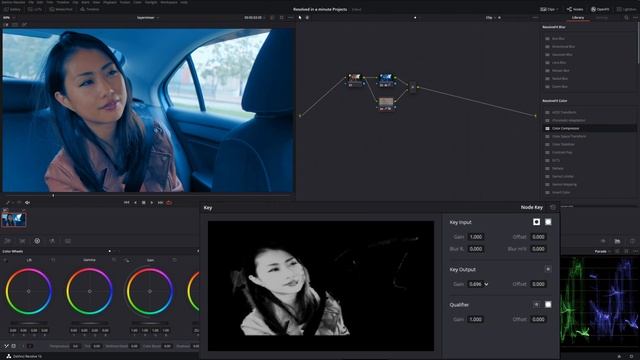Click the Lift master wheel slider
Image resolution: width=640 pixels, height=360 pixels.
click(x=29, y=323)
